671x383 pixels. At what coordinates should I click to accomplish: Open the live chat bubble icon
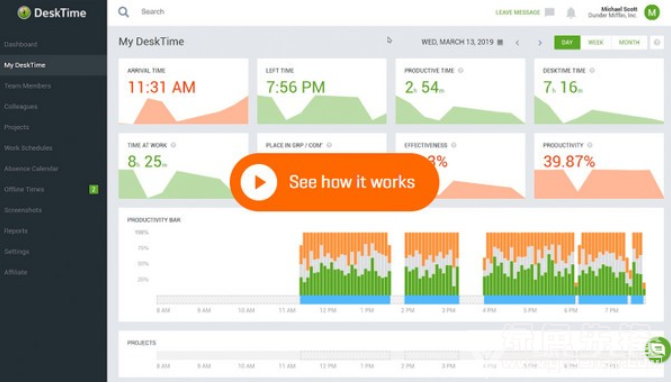click(x=658, y=350)
